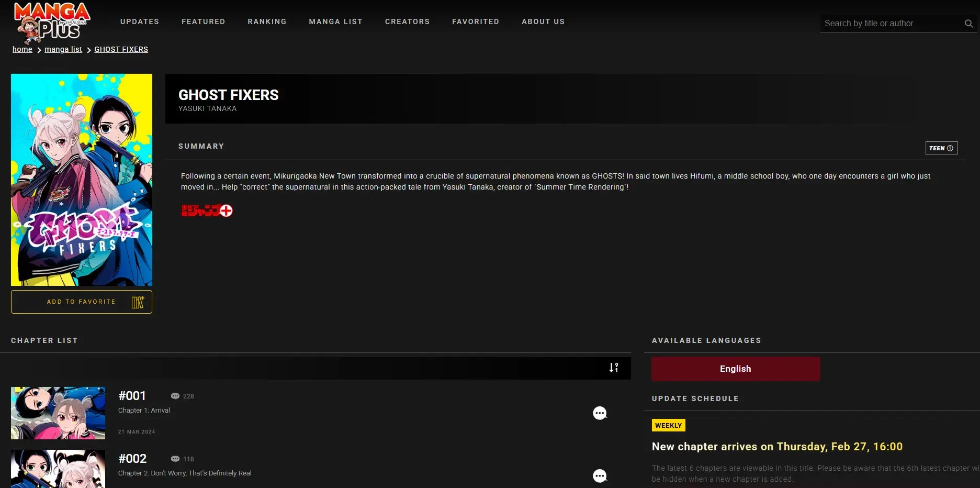The image size is (980, 488).
Task: Click the #002 chapter number
Action: [x=132, y=459]
